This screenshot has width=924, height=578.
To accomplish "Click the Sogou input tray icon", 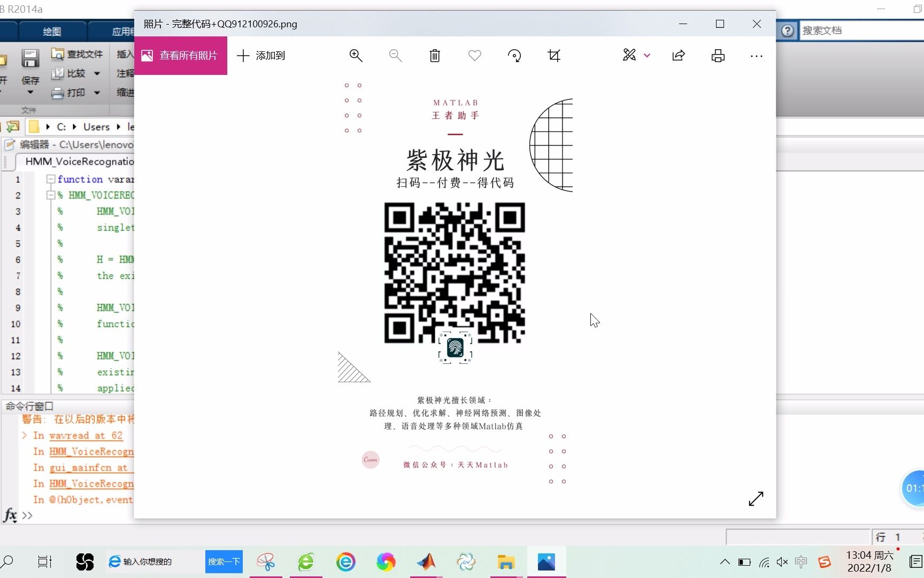I will [824, 562].
